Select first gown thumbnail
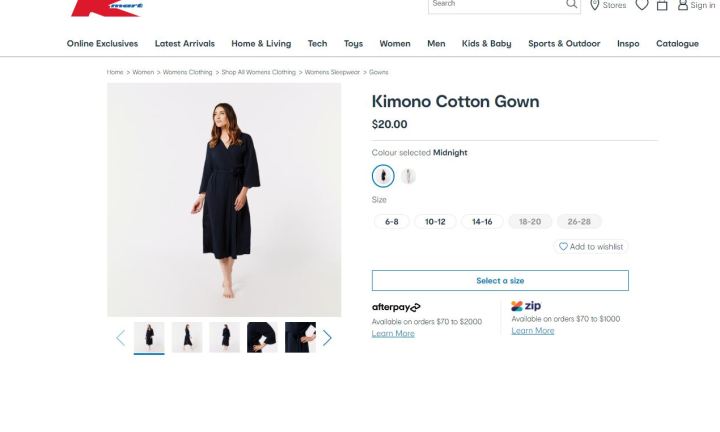The width and height of the screenshot is (720, 432). [149, 337]
